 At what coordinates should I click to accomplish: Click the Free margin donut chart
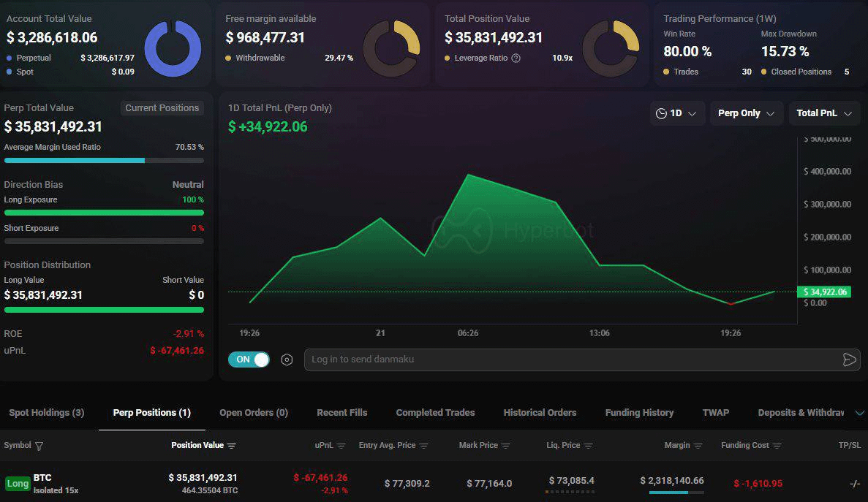[x=391, y=48]
